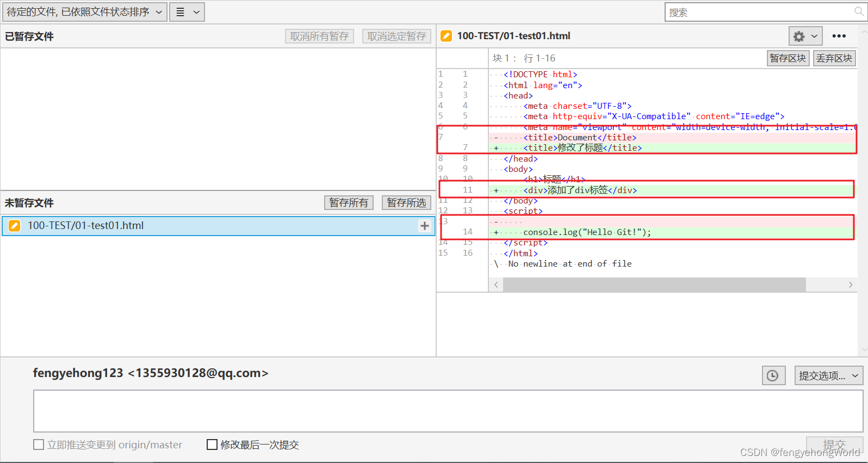Open the list view mode dropdown
Screen dimensions: 868x463
tap(187, 12)
